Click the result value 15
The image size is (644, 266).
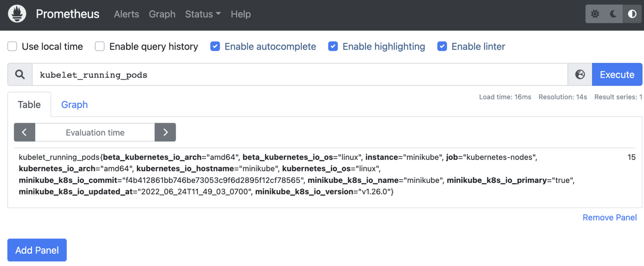[631, 157]
